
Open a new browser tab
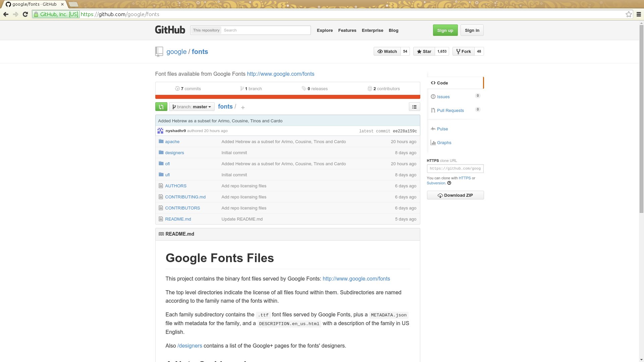[x=73, y=4]
